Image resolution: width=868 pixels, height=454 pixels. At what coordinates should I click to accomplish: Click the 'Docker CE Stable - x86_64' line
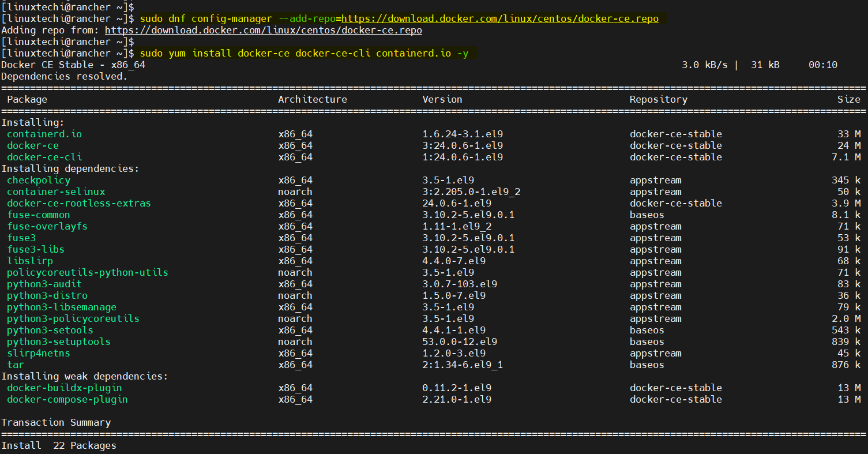[73, 65]
